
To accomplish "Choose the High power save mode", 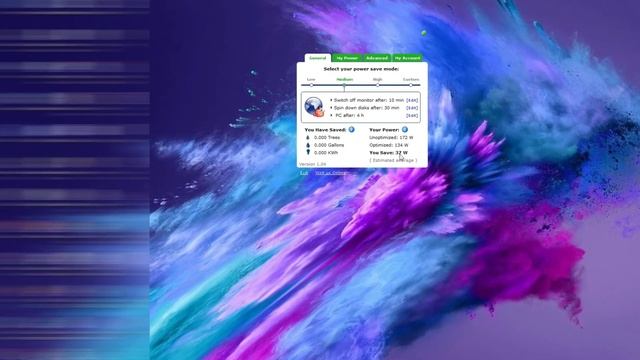I will pyautogui.click(x=378, y=85).
